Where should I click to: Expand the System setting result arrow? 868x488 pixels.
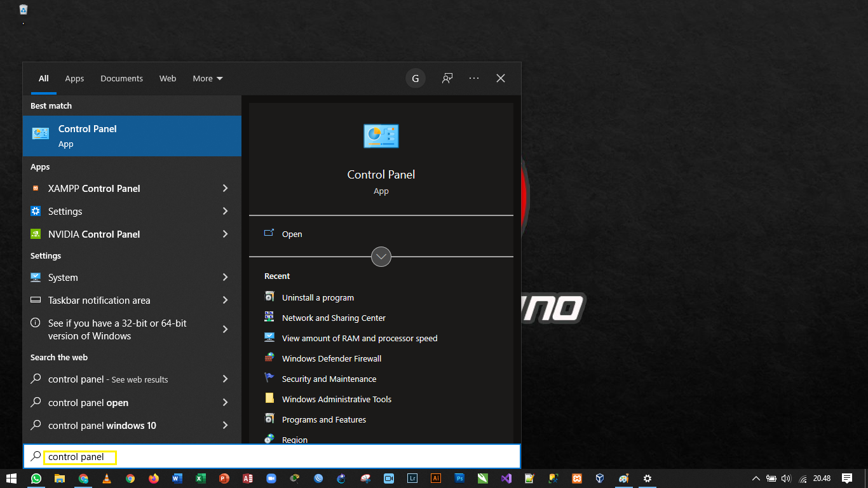click(226, 277)
